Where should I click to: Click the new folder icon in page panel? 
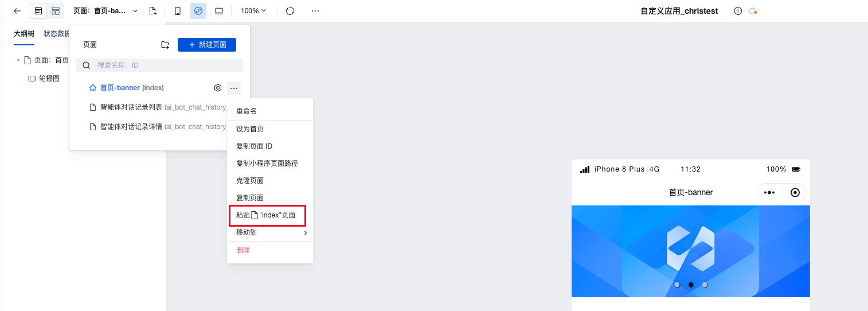165,45
